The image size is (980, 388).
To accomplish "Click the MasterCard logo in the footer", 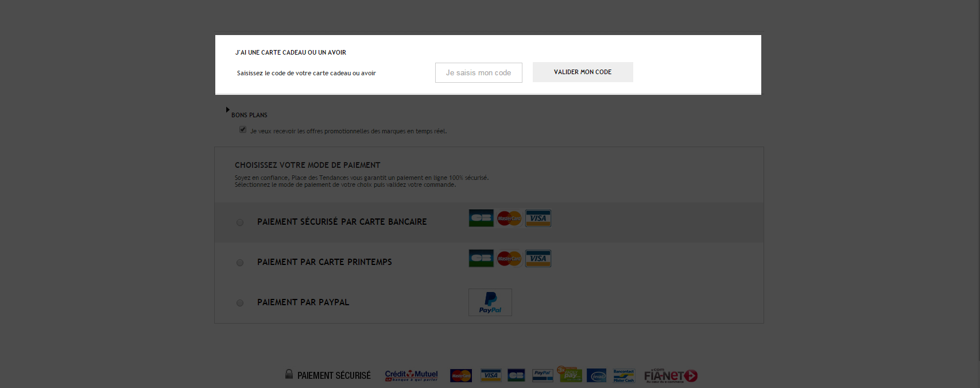I will 461,376.
